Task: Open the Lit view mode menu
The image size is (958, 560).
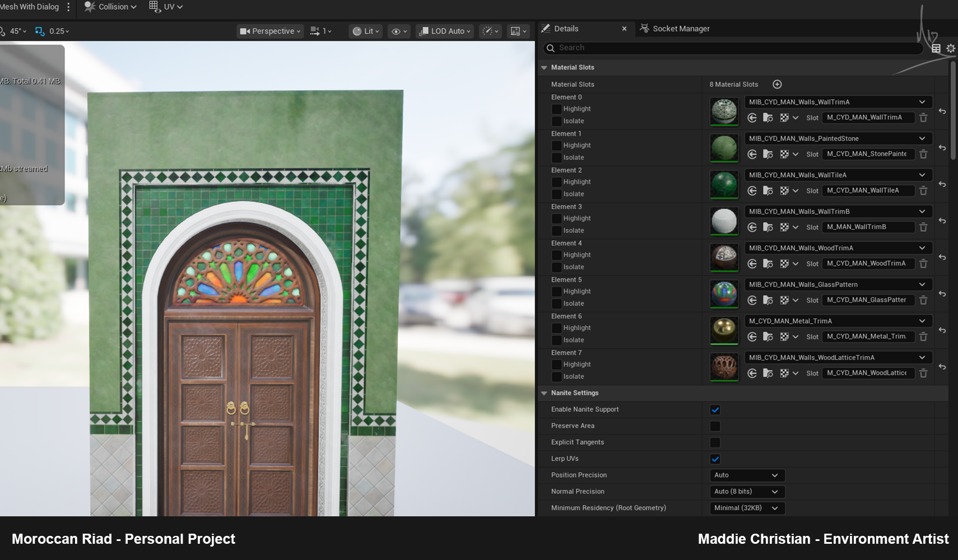Action: (366, 31)
